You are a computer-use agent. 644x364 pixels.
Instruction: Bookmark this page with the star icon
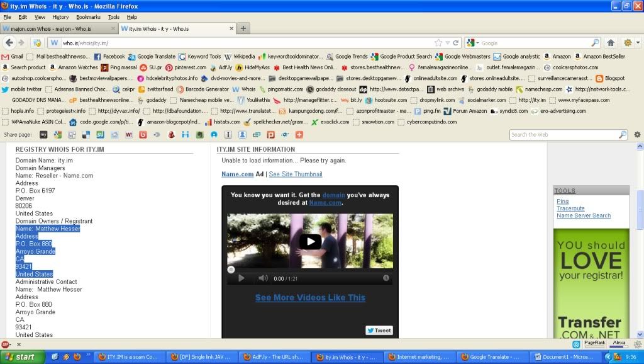point(438,43)
